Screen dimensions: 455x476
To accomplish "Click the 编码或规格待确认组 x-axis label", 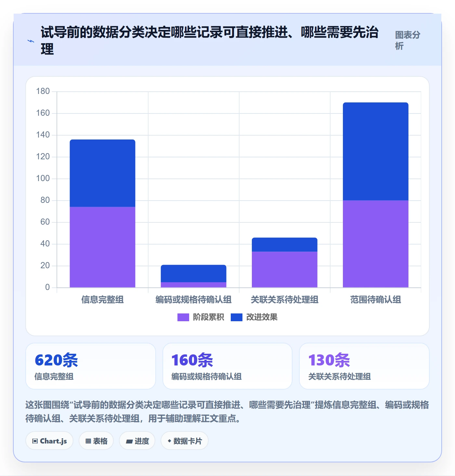I will point(193,299).
